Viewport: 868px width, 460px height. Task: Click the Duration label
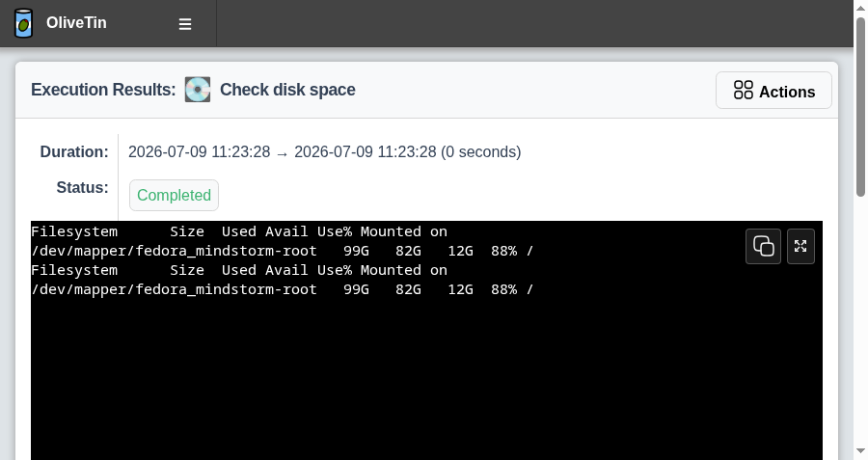coord(74,151)
